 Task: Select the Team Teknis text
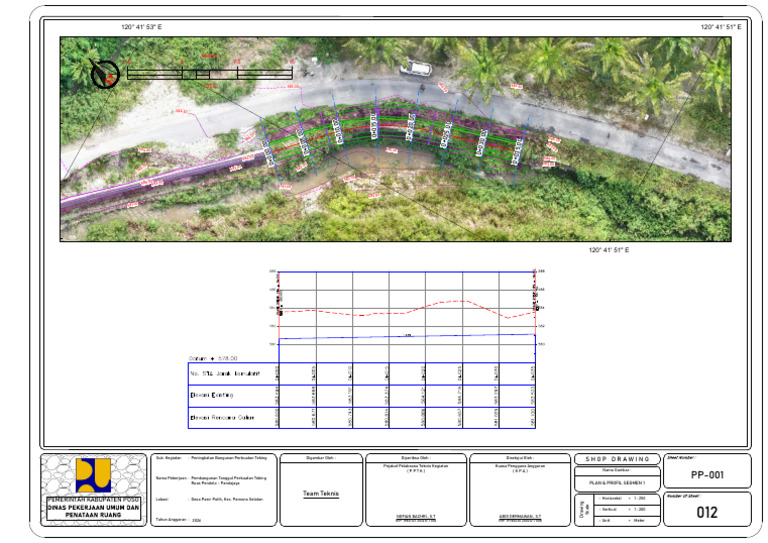(321, 494)
